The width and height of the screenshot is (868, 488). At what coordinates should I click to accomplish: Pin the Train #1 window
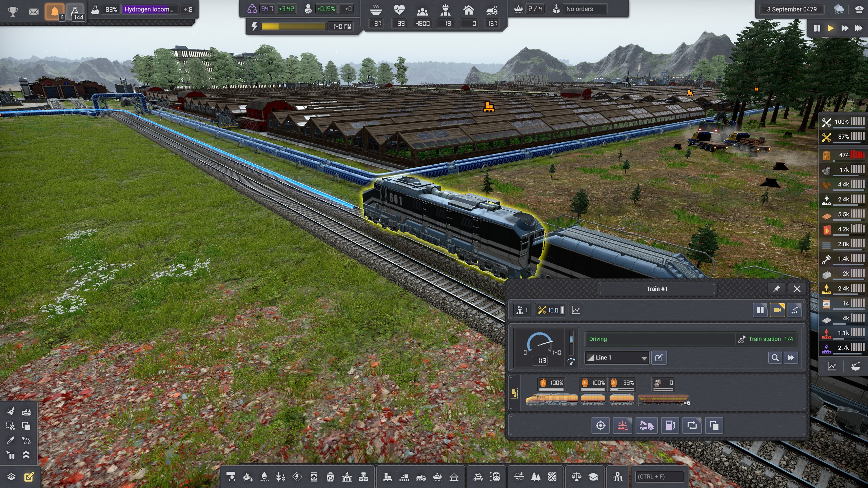coord(776,289)
